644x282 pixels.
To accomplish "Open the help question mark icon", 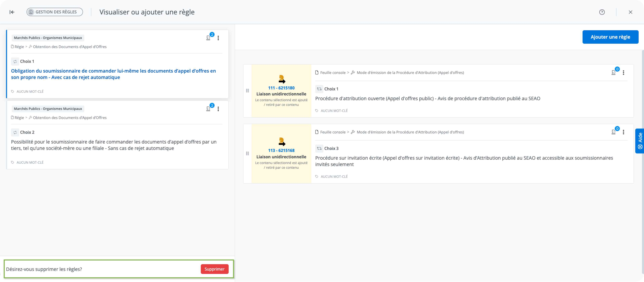I will 602,12.
